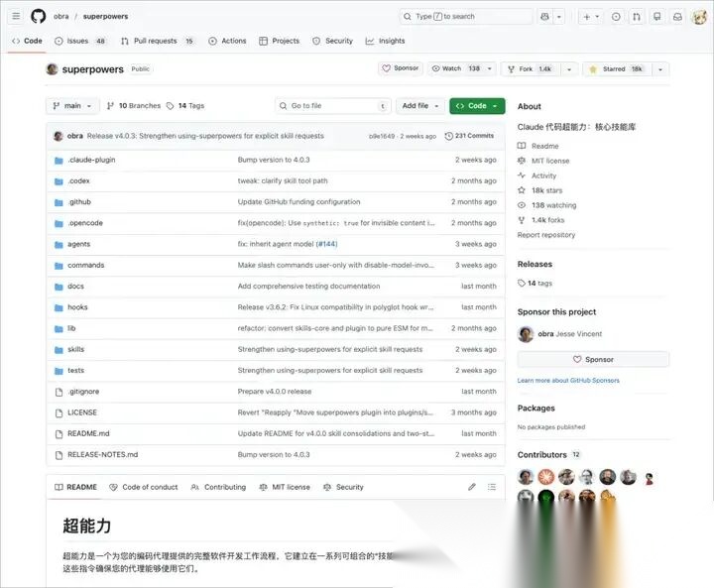The width and height of the screenshot is (714, 588).
Task: Switch to the Pull requests tab
Action: point(157,41)
